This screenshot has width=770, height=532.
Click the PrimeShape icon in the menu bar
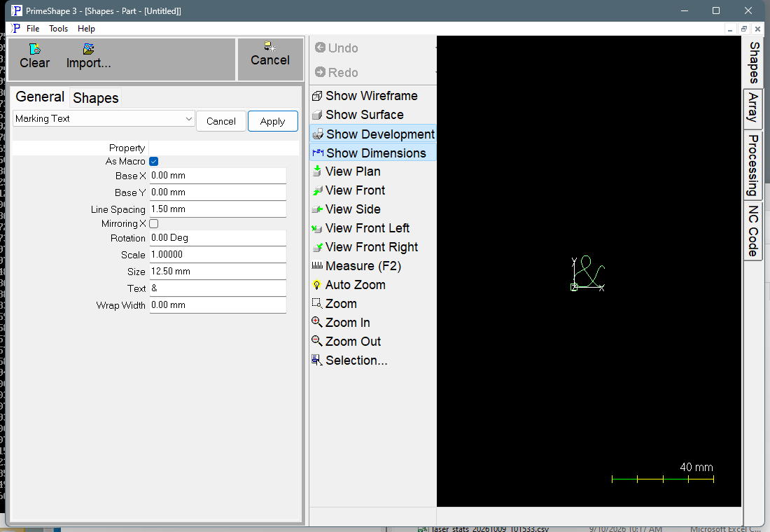coord(15,28)
